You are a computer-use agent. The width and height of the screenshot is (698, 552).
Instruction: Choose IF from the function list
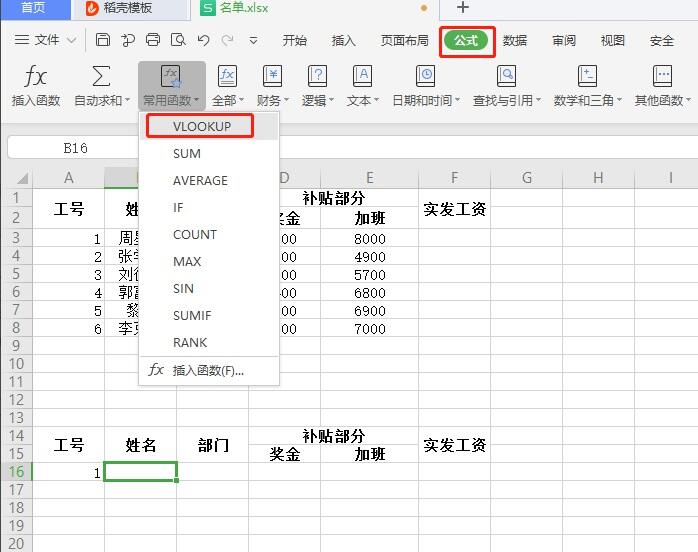point(178,208)
